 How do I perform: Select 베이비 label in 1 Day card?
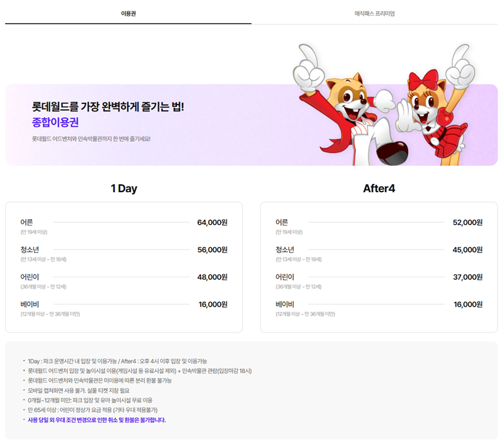coord(30,304)
